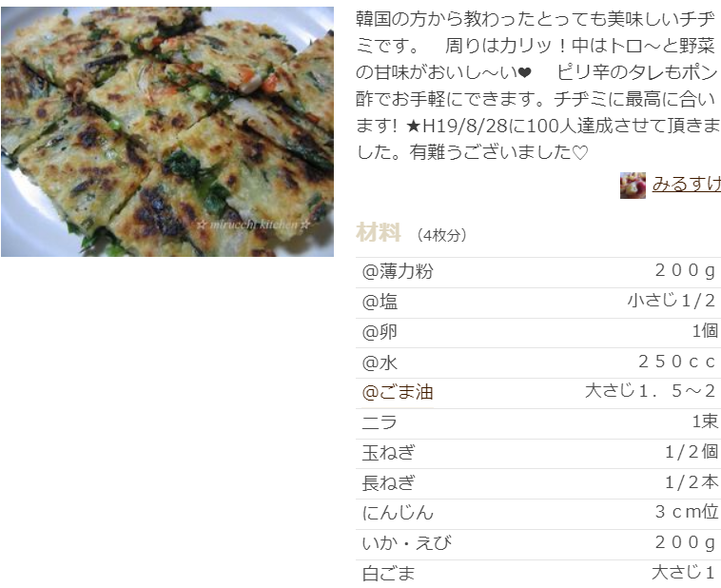Select the @塩 ingredient row
This screenshot has width=721, height=588.
tap(538, 303)
